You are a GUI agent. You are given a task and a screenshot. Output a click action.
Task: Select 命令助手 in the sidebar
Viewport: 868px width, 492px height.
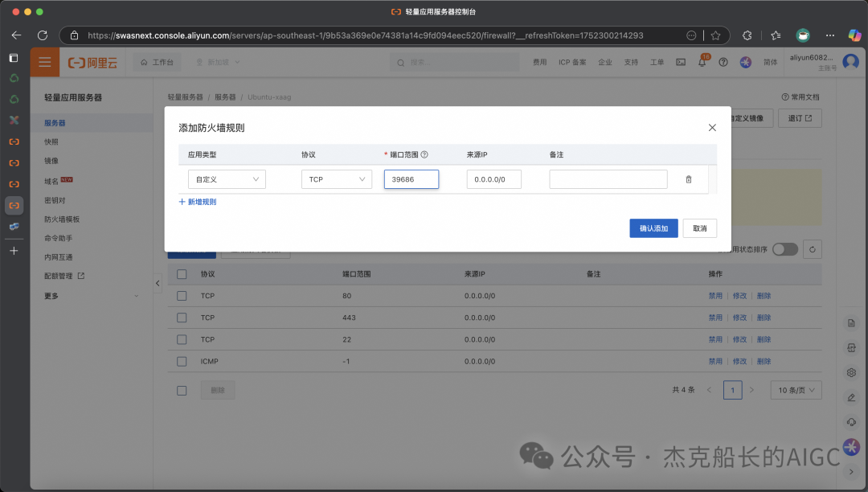(58, 238)
